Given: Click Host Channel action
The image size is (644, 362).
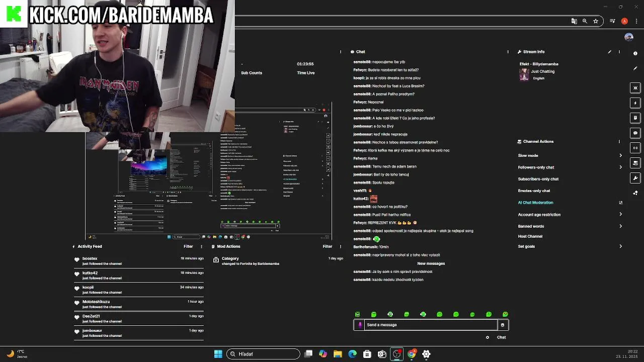Looking at the screenshot, I should click(x=530, y=236).
